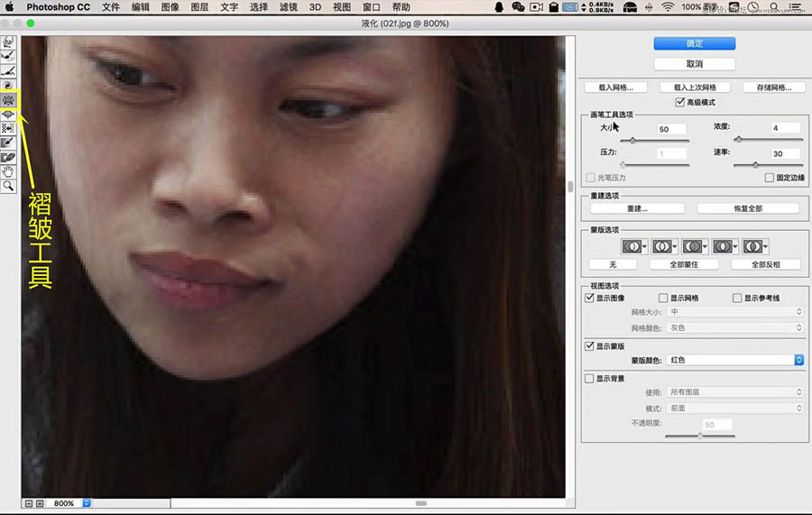Select the Hand tool
The image size is (812, 515).
(8, 172)
